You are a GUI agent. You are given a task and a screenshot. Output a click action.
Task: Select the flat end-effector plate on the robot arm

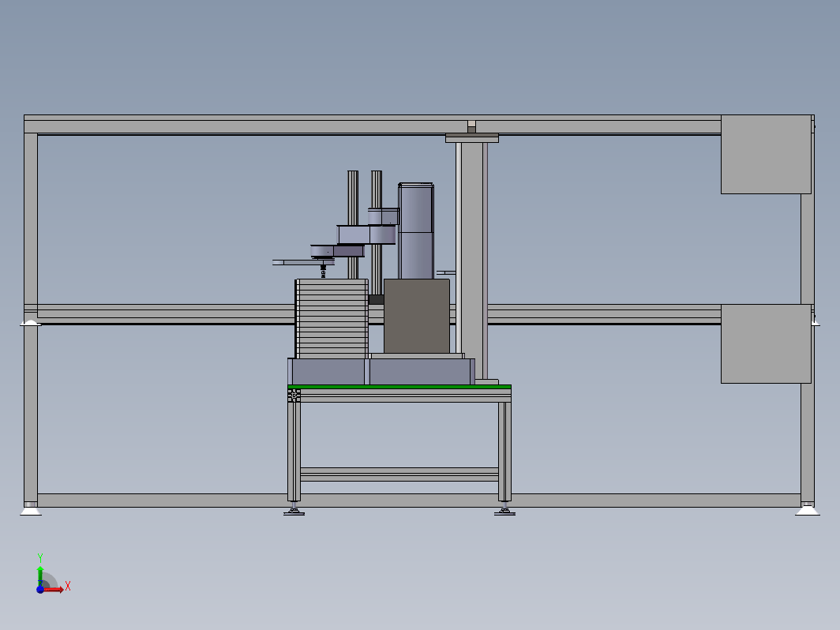click(x=303, y=262)
